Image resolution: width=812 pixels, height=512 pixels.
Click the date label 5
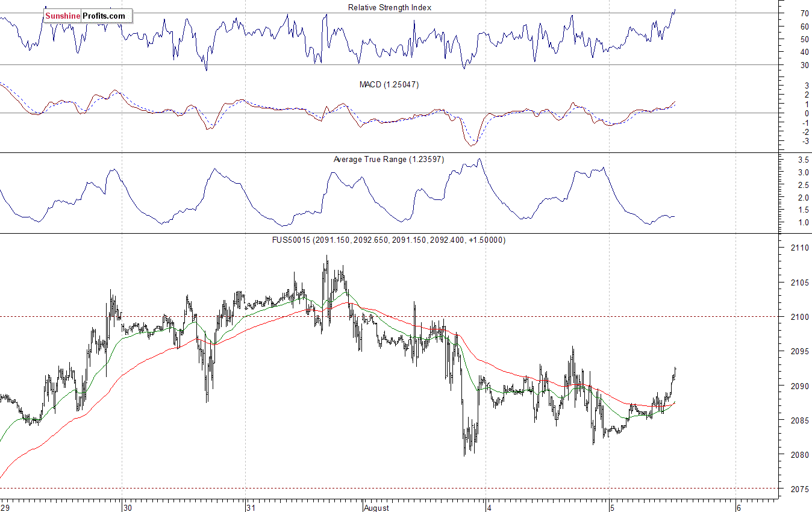614,508
